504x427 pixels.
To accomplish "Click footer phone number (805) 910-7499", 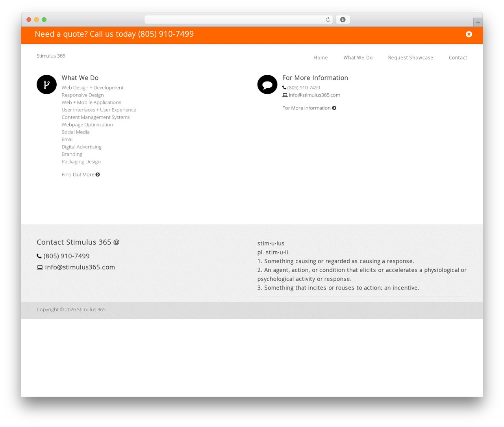I will tap(67, 256).
